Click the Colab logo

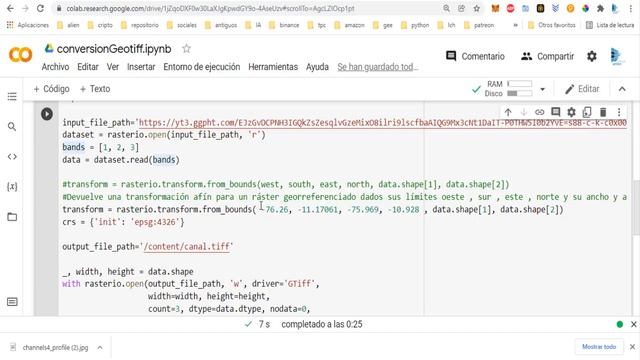click(x=20, y=55)
